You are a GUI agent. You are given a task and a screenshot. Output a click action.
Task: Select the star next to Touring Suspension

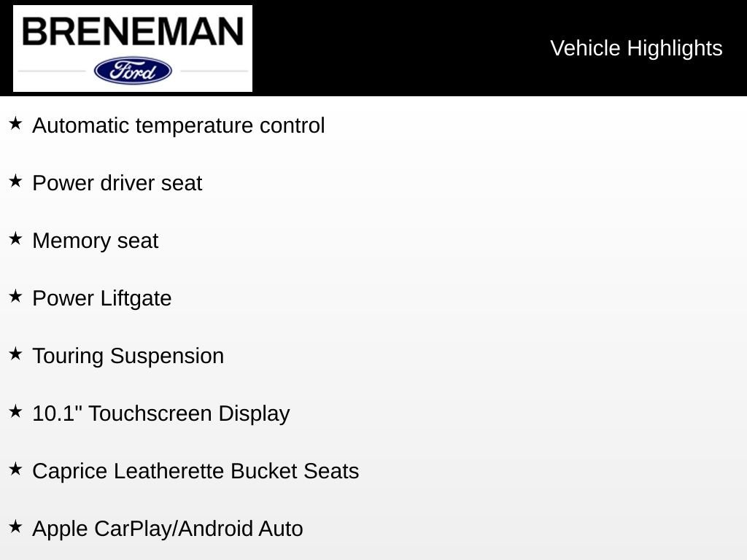click(15, 354)
